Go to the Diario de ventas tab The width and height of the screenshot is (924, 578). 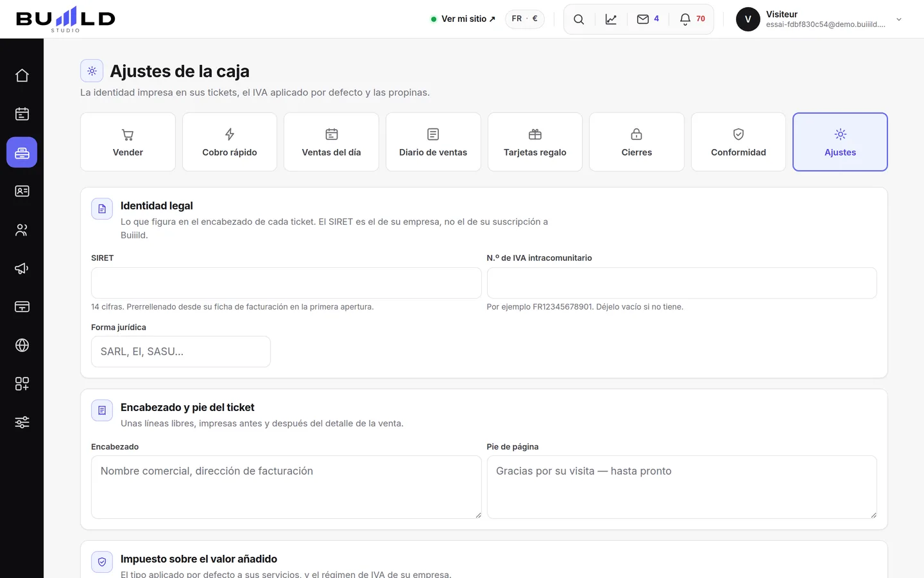click(433, 142)
